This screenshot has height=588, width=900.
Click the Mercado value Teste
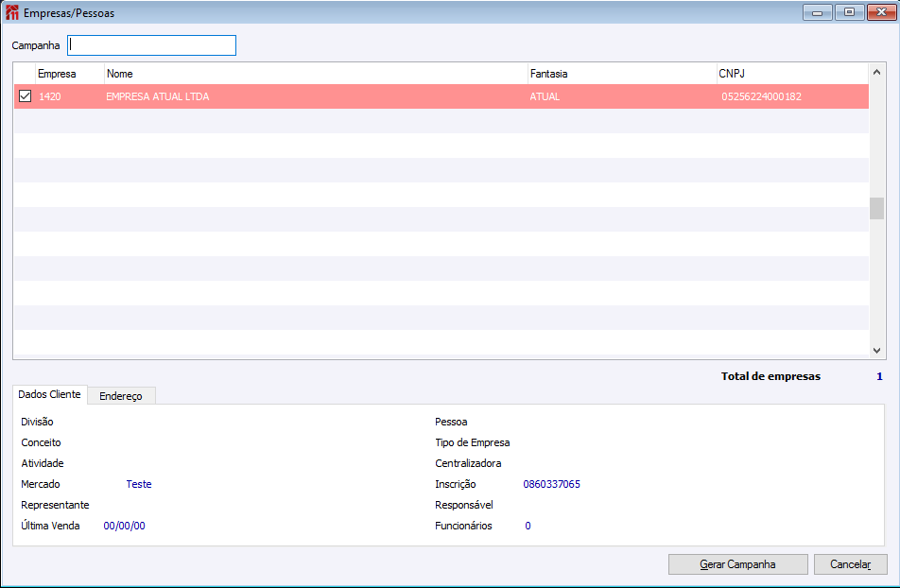pyautogui.click(x=139, y=484)
